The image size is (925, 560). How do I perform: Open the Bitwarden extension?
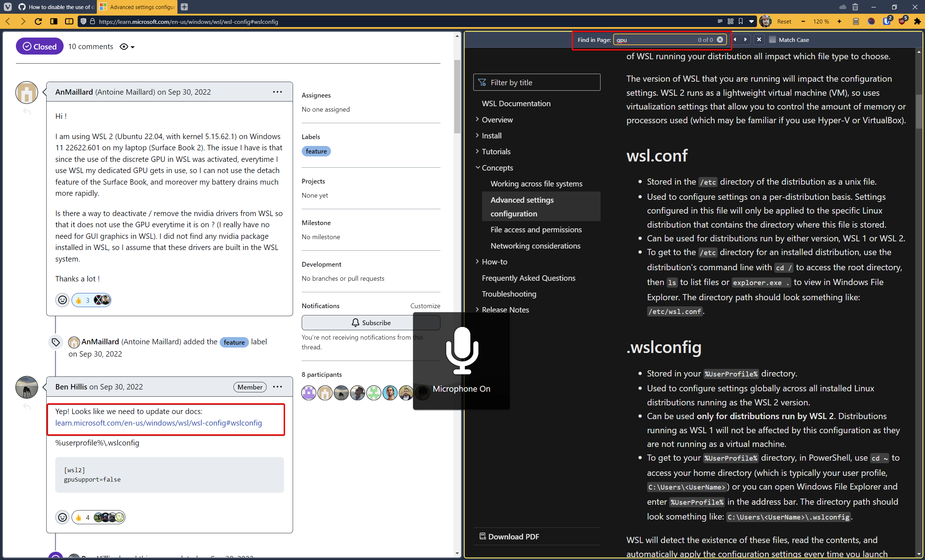click(x=886, y=21)
